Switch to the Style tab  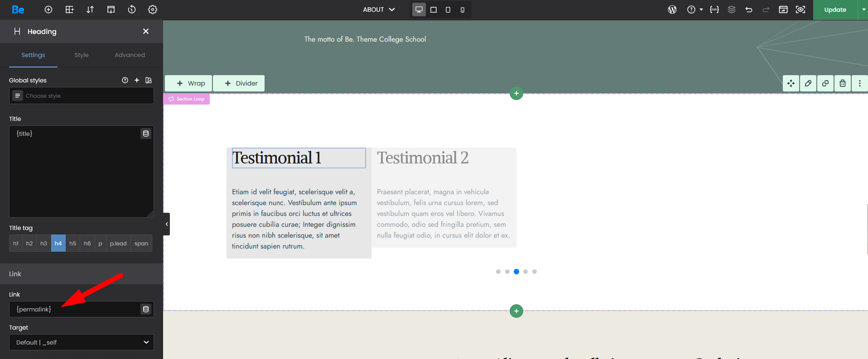coord(82,55)
